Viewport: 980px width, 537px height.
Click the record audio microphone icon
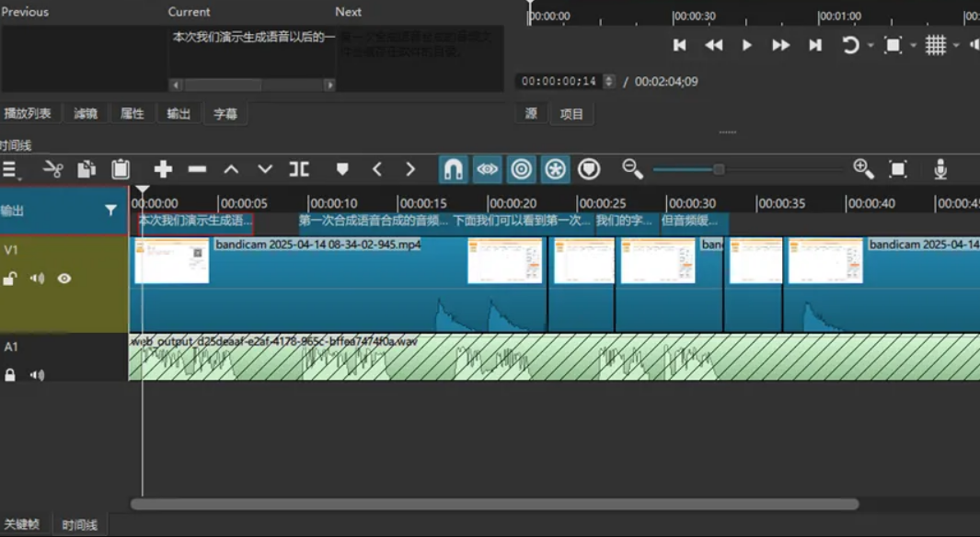click(x=940, y=169)
